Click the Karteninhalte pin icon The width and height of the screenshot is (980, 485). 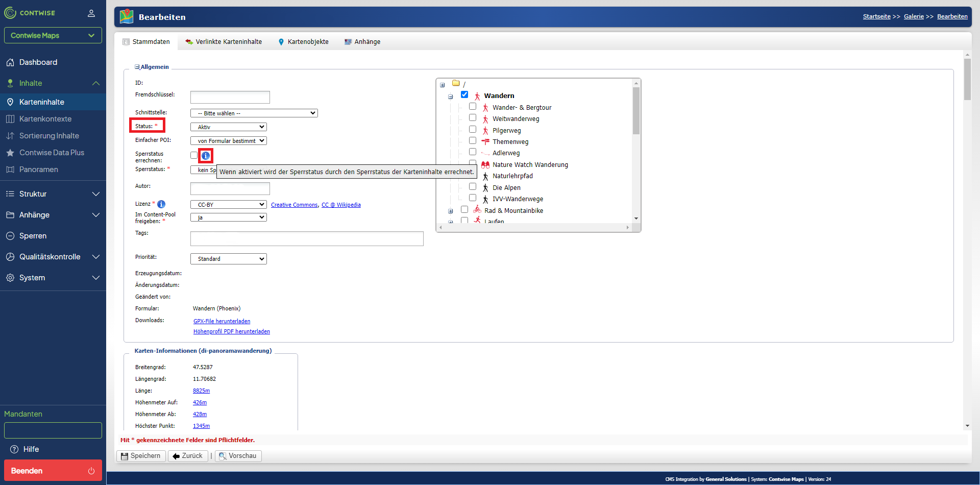pyautogui.click(x=10, y=102)
